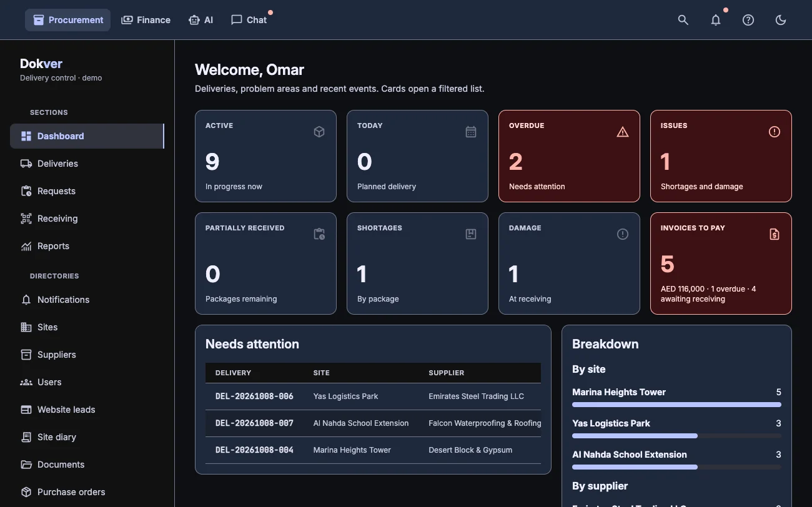The image size is (812, 507).
Task: Open the Issues shortages and damage card
Action: coord(721,156)
